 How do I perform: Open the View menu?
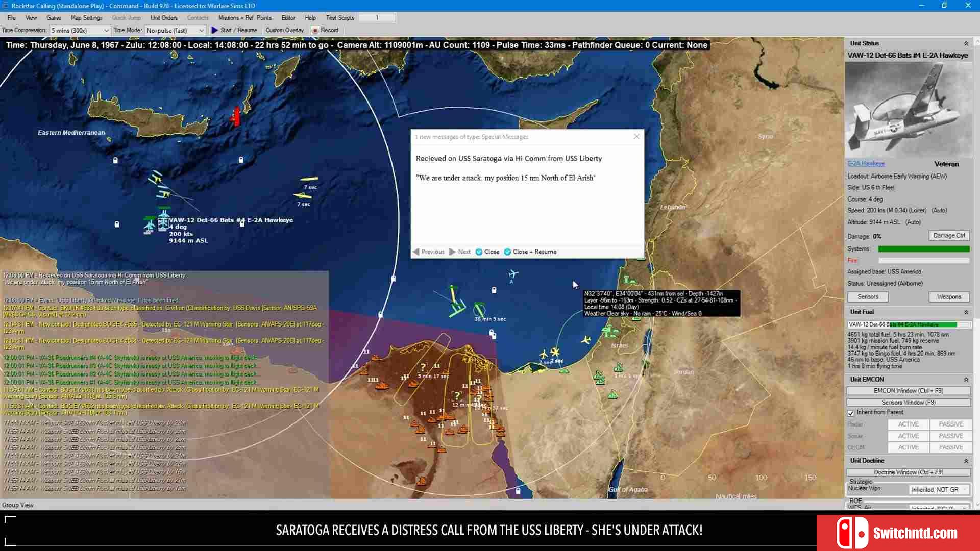[x=31, y=17]
